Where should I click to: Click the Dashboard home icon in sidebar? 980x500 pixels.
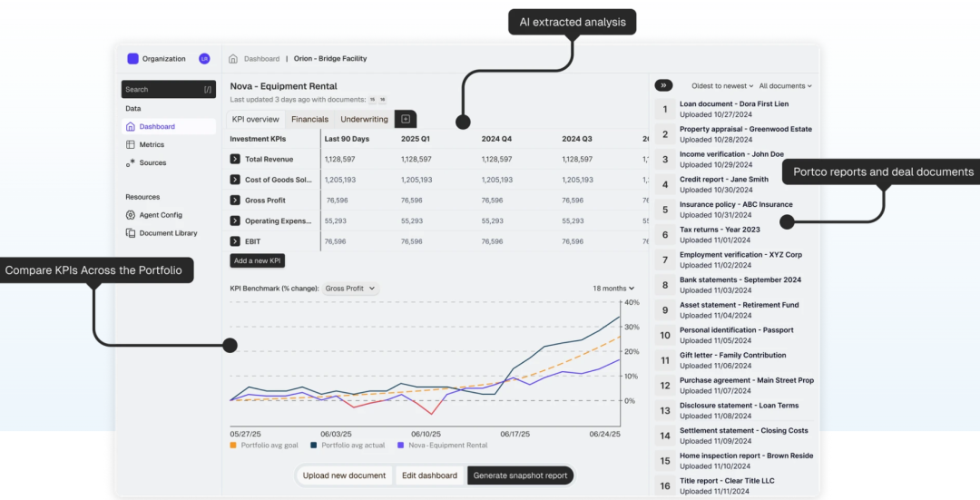pos(131,127)
